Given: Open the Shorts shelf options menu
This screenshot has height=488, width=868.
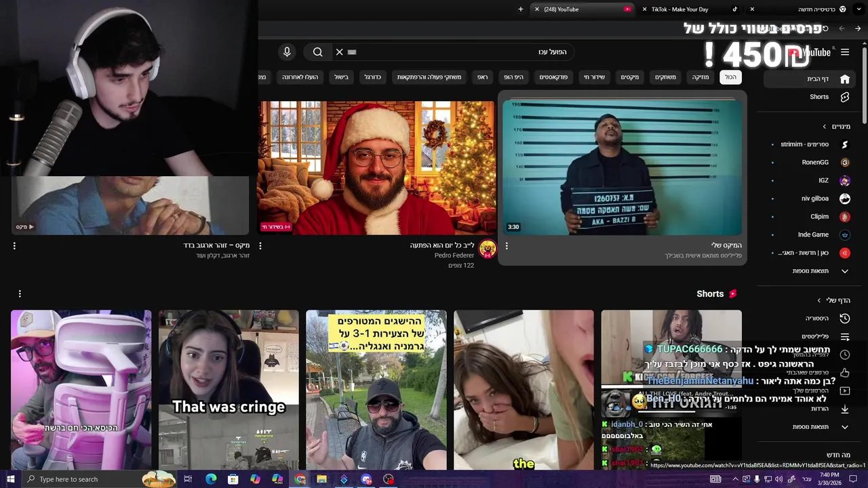Looking at the screenshot, I should (20, 293).
